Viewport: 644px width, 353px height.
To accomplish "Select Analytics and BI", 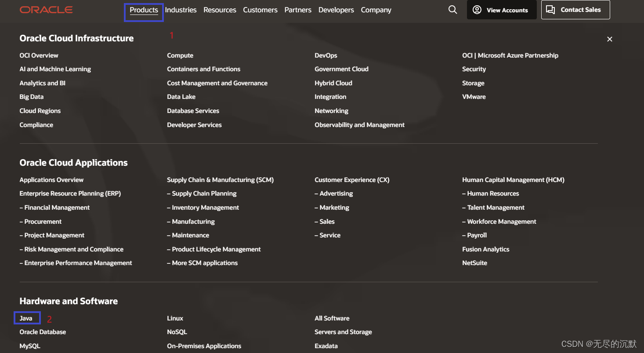I will pyautogui.click(x=42, y=83).
